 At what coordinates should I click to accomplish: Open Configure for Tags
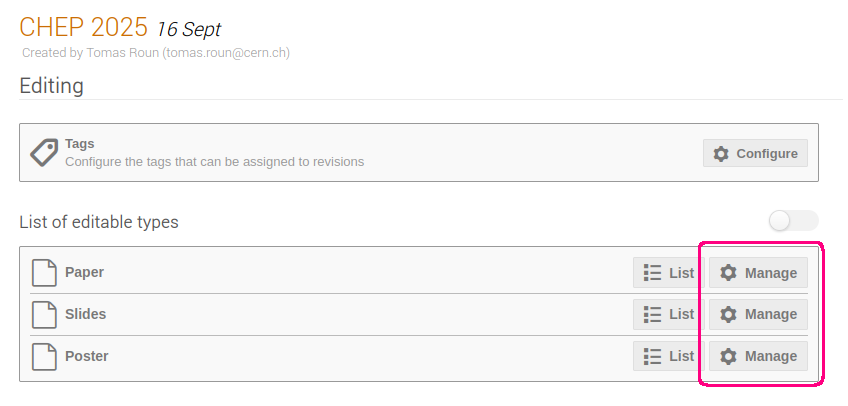(755, 153)
